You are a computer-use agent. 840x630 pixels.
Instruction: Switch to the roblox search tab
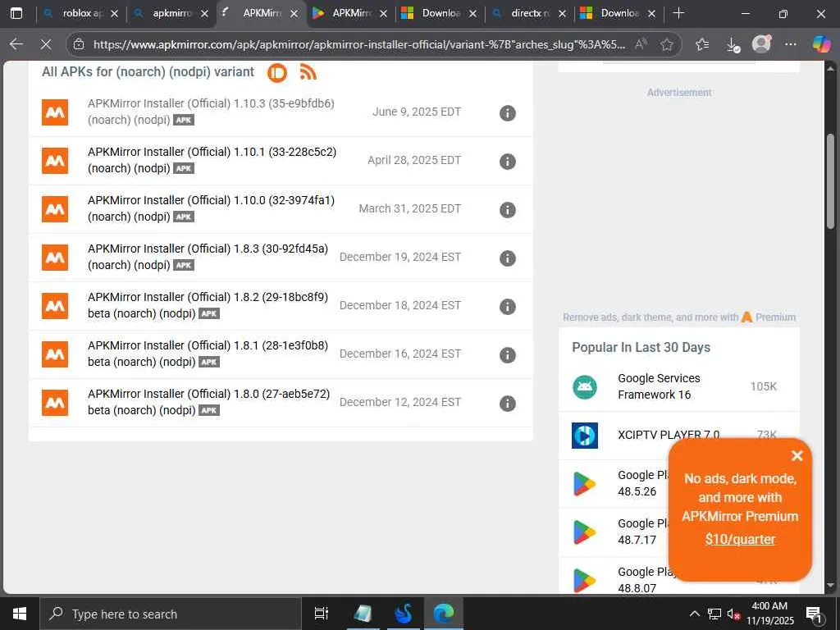coord(80,13)
